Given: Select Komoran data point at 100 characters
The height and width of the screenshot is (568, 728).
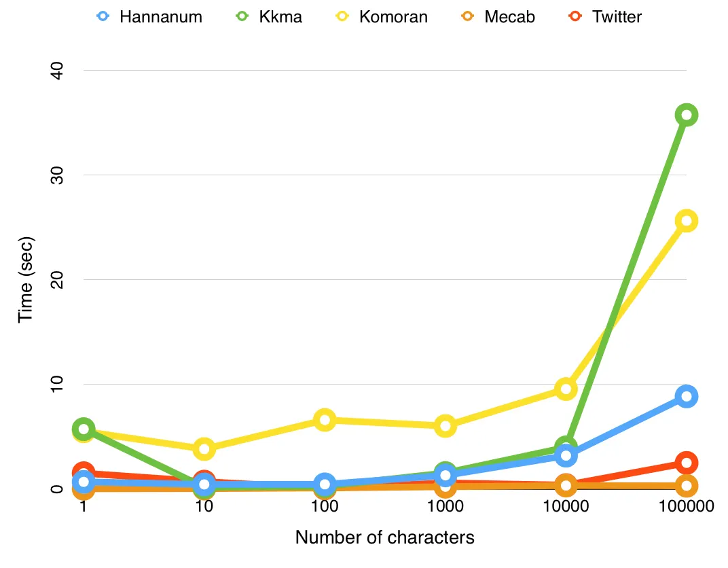Looking at the screenshot, I should pyautogui.click(x=325, y=420).
